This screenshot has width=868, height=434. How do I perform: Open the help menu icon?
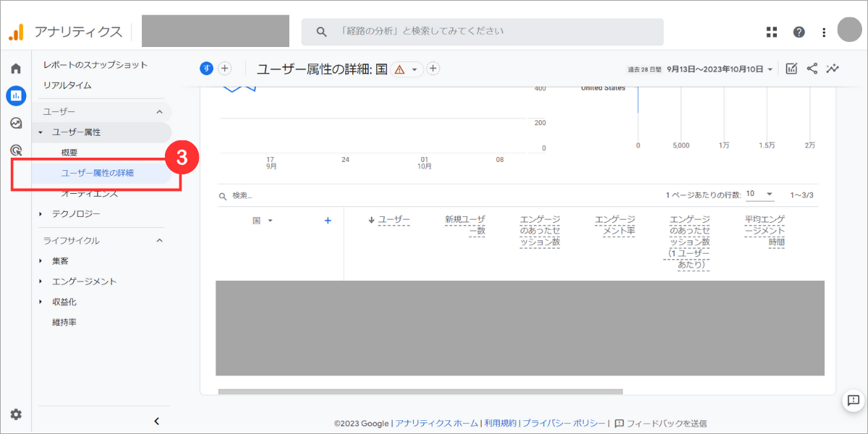tap(799, 32)
